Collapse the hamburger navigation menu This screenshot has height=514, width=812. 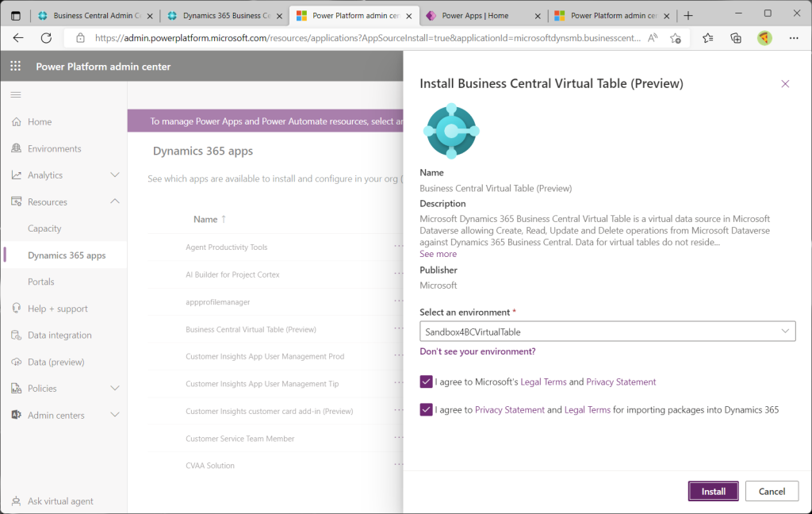click(x=16, y=95)
